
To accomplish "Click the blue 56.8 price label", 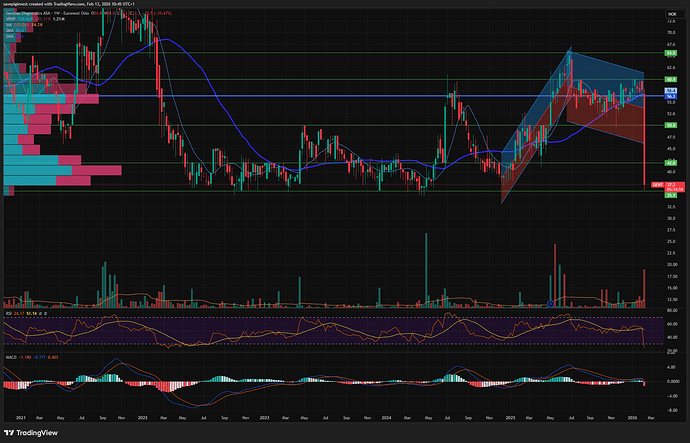I will point(668,91).
